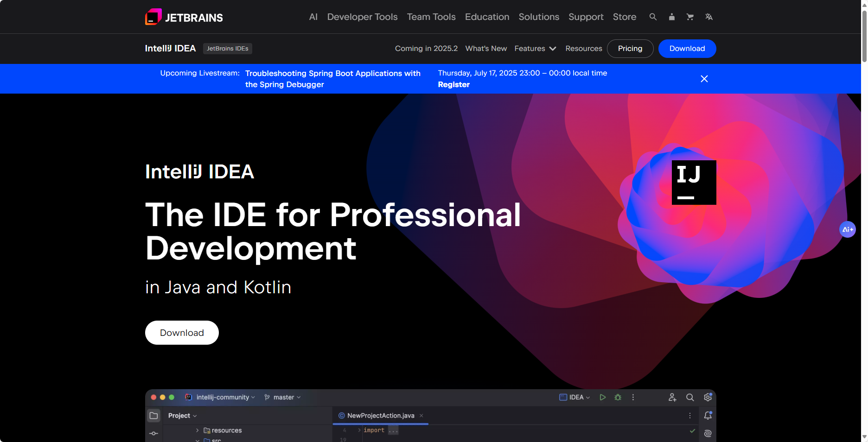This screenshot has height=442, width=868.
Task: Click the AI Assistant swirl icon
Action: [x=708, y=432]
